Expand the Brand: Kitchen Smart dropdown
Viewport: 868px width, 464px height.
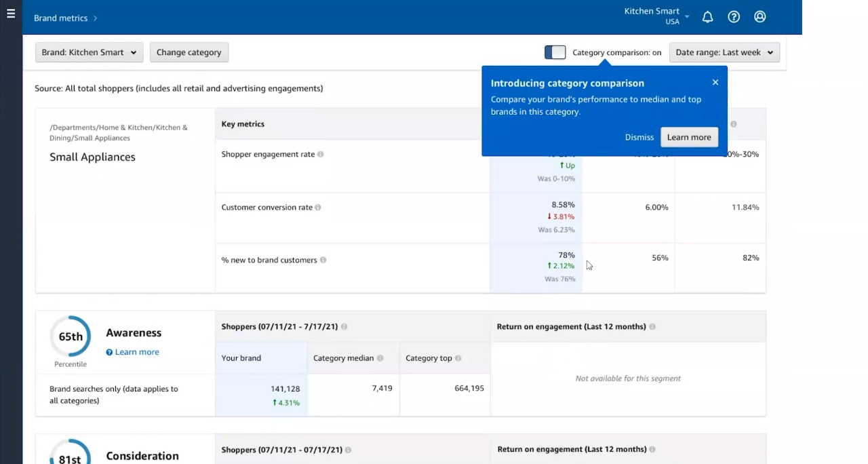(x=89, y=52)
